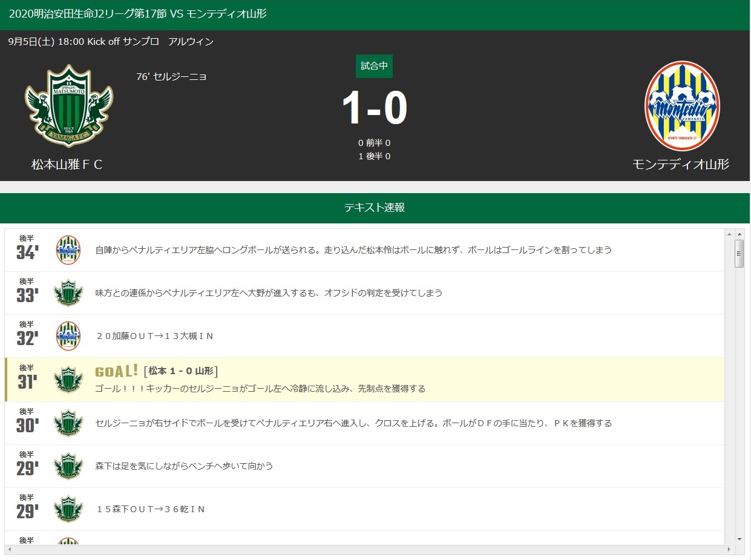Select the テキスト速報 section header

click(375, 208)
